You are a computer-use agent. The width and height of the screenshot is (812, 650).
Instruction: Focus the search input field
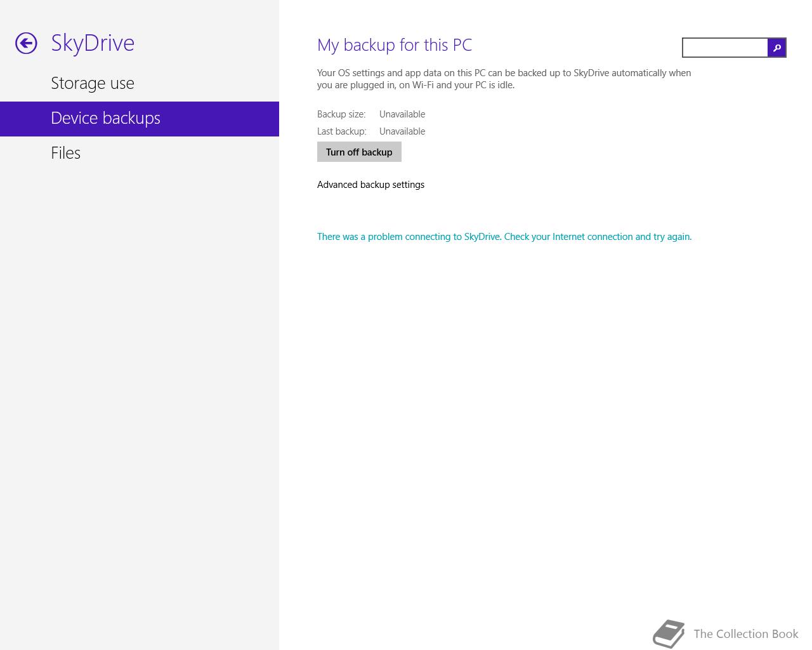point(725,48)
